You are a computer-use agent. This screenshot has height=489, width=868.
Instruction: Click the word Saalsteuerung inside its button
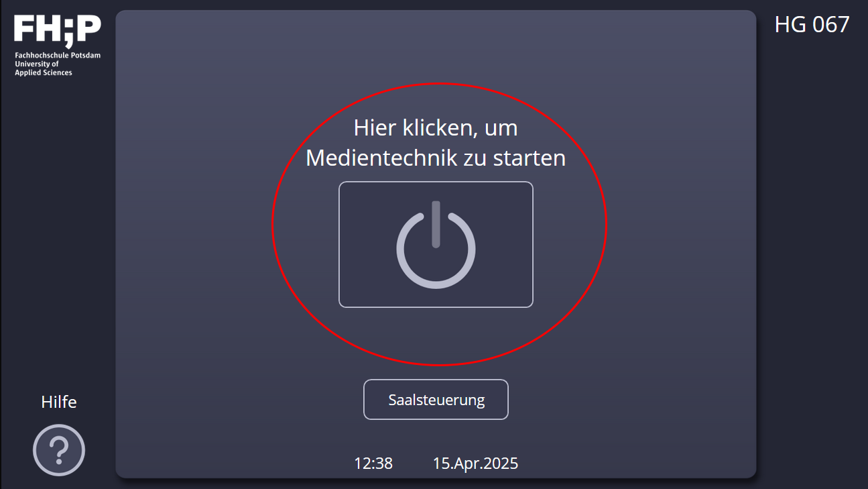tap(436, 400)
